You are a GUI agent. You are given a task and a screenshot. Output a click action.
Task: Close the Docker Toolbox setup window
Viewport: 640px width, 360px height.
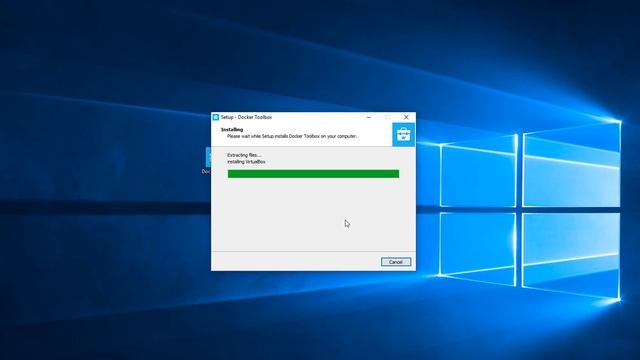click(x=406, y=117)
